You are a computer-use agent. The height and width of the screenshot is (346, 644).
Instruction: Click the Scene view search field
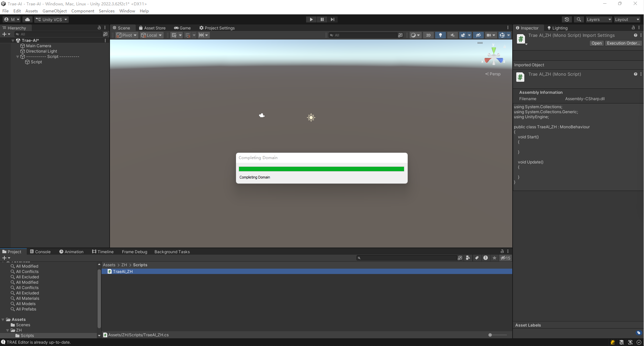pyautogui.click(x=364, y=35)
